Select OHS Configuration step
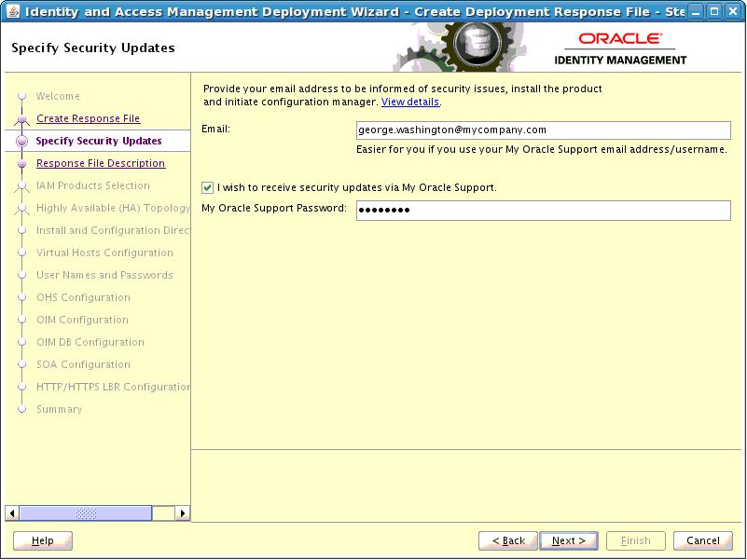The height and width of the screenshot is (560, 747). [83, 297]
